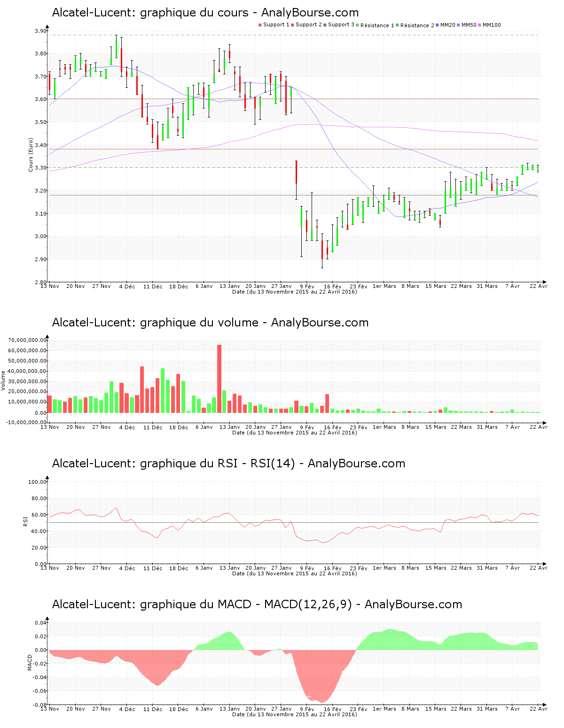
Task: Click the 3.00 value on price axis
Action: (41, 236)
